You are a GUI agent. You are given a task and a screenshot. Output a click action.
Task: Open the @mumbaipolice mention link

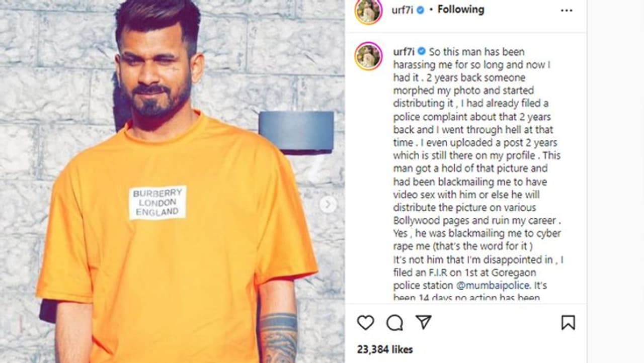point(493,285)
